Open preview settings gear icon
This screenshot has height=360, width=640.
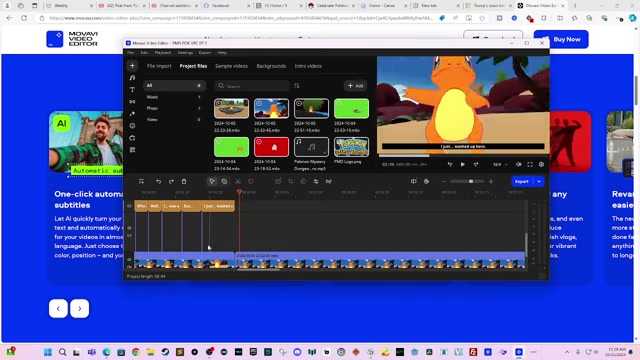click(x=542, y=164)
